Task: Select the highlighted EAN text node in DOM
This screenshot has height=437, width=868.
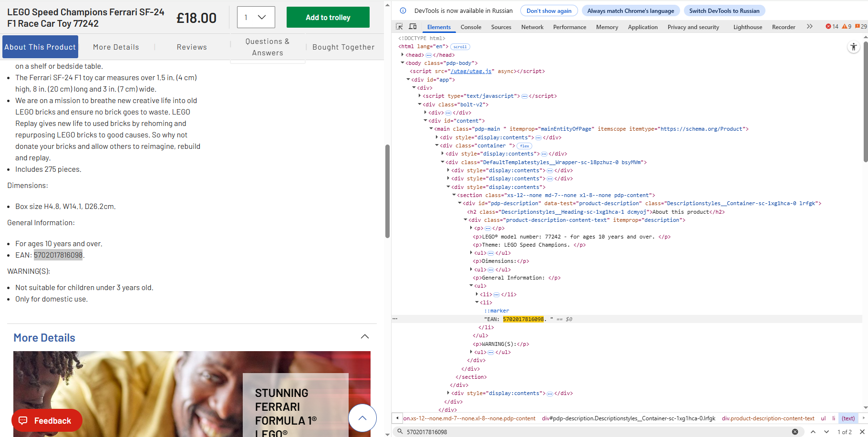Action: 518,319
